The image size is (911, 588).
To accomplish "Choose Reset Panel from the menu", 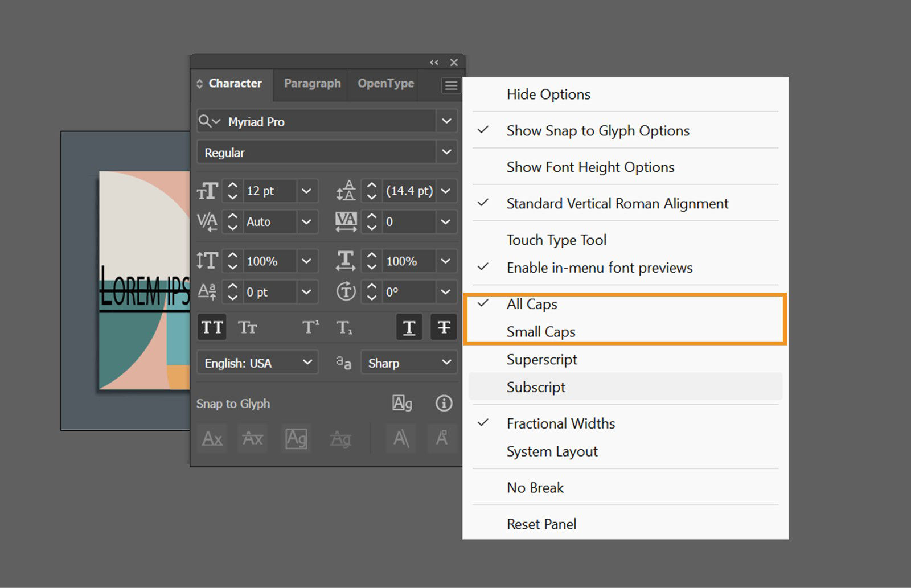I will (x=625, y=524).
